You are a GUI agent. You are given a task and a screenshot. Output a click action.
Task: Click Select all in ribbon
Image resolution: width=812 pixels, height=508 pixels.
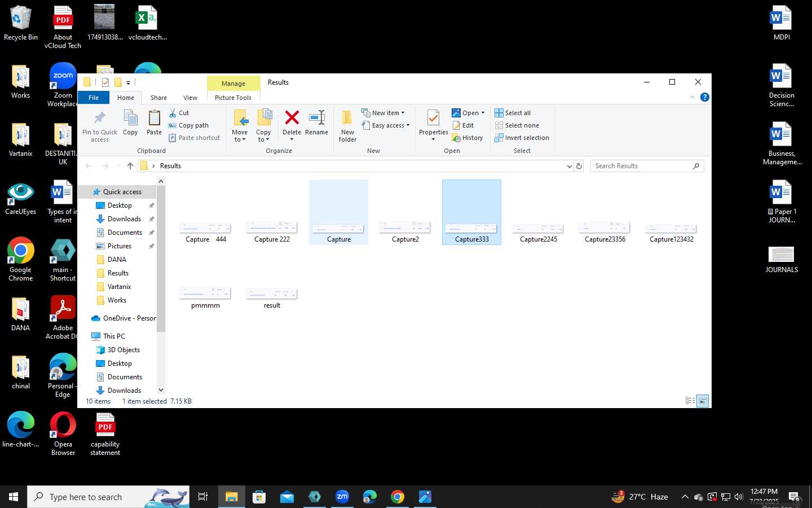point(513,113)
